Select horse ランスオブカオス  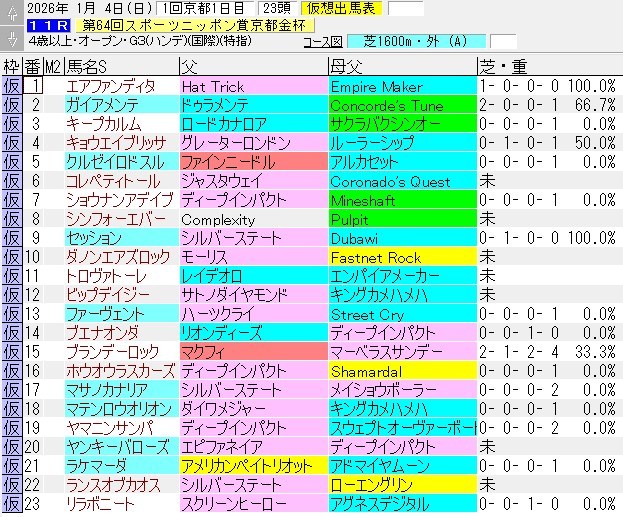(122, 485)
